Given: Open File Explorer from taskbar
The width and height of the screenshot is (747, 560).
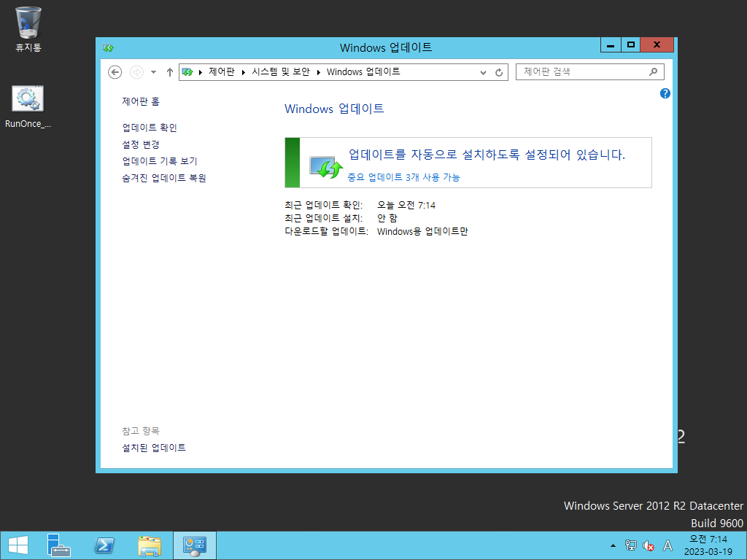Looking at the screenshot, I should tap(149, 545).
